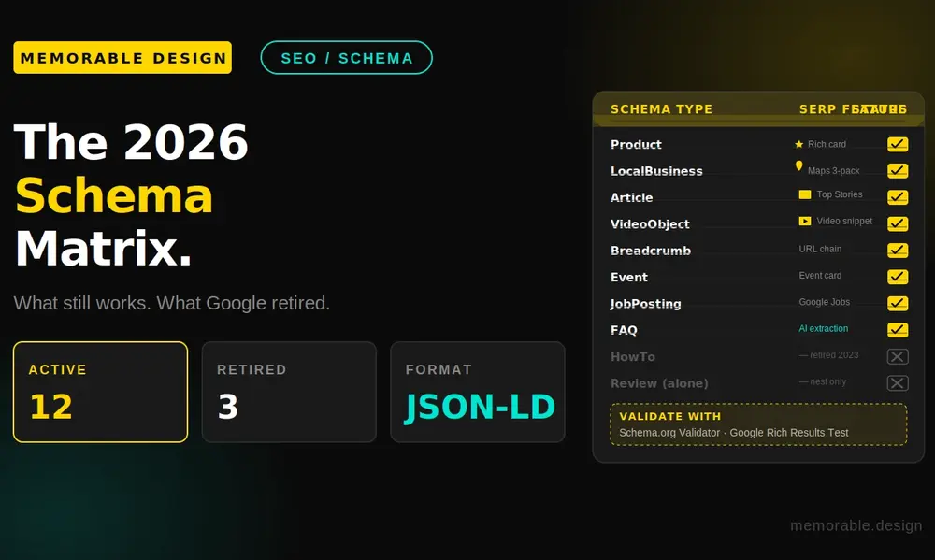The width and height of the screenshot is (935, 560).
Task: Click the Rich card feature text
Action: [827, 144]
